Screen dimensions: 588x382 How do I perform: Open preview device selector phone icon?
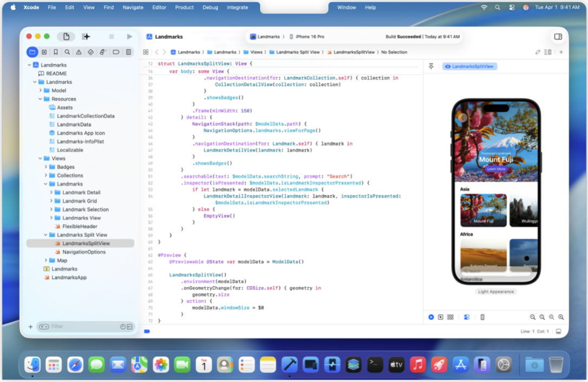[483, 317]
